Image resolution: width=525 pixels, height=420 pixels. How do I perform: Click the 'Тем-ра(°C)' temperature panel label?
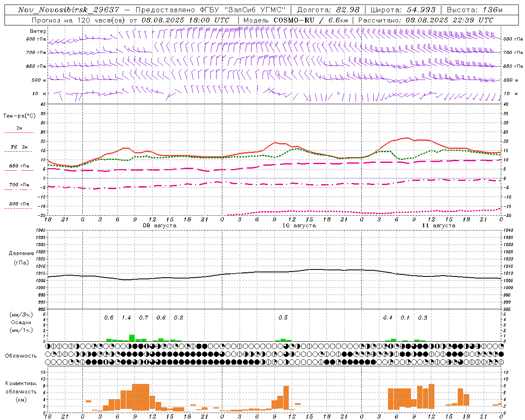point(19,116)
